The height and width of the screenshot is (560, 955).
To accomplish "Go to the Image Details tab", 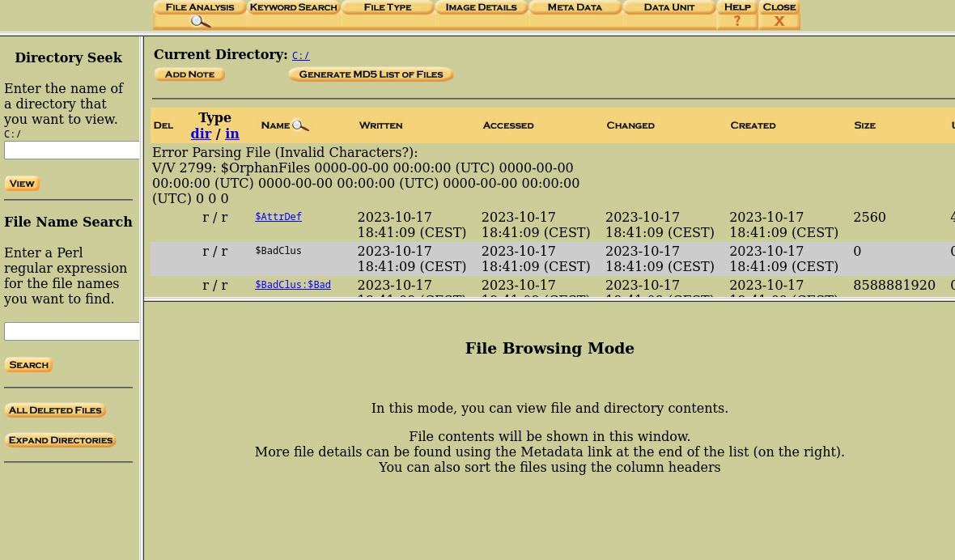I will point(481,7).
